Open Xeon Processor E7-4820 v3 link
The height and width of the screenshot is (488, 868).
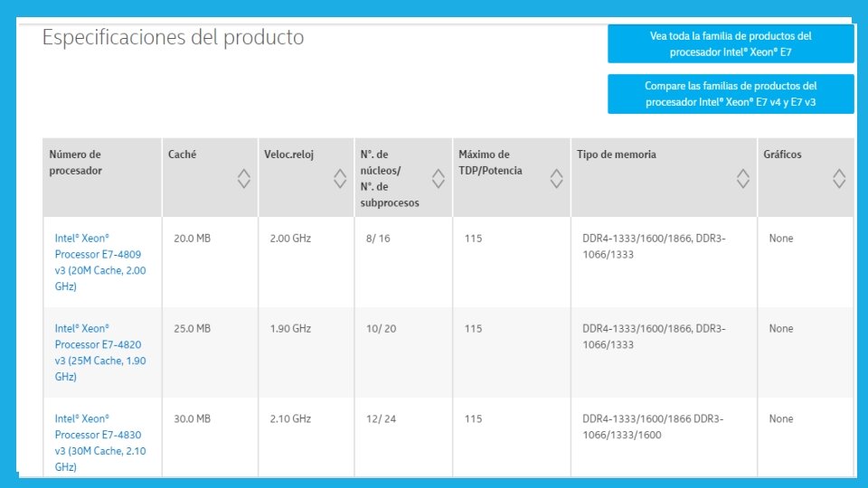point(100,352)
